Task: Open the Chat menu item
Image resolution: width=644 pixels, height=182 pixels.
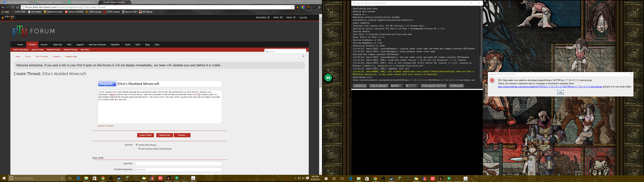Action: pyautogui.click(x=157, y=45)
